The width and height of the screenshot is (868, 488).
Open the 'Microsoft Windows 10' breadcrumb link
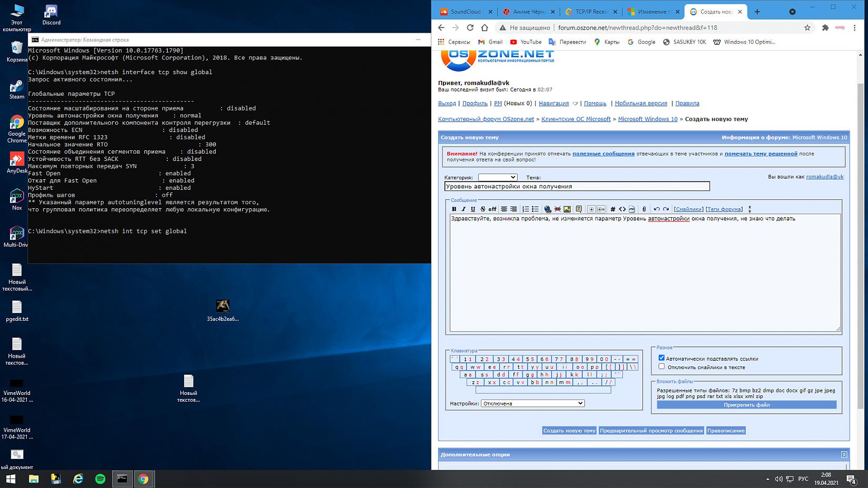point(648,119)
